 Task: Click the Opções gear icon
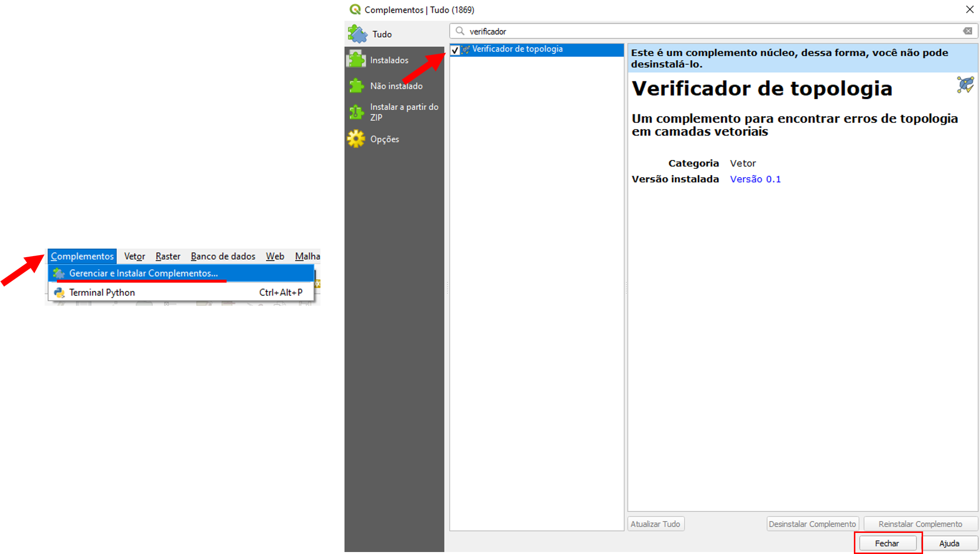(356, 139)
